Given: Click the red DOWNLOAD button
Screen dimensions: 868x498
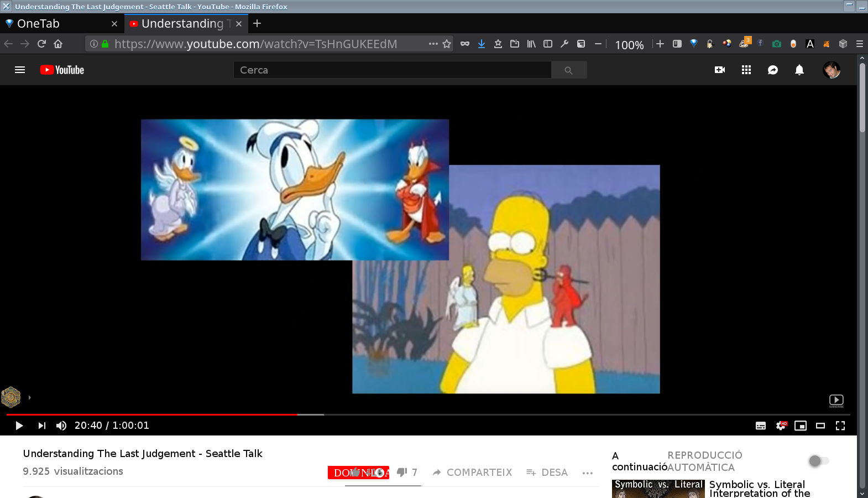Looking at the screenshot, I should [x=358, y=473].
